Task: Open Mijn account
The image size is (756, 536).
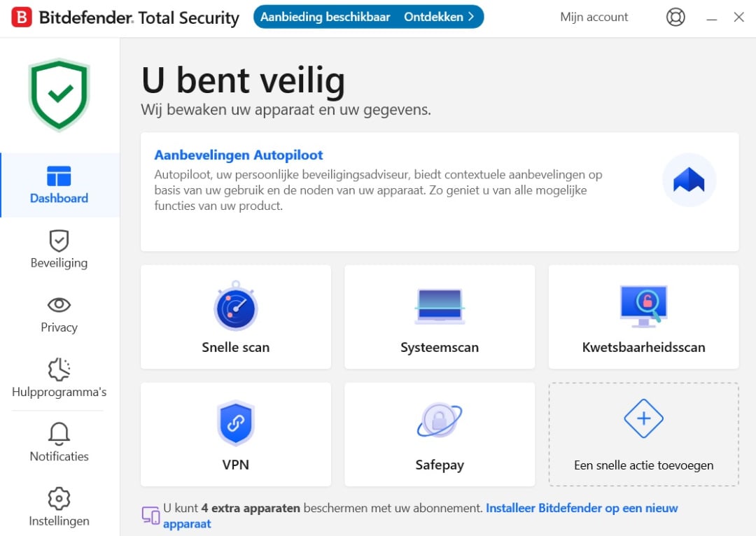Action: point(594,17)
